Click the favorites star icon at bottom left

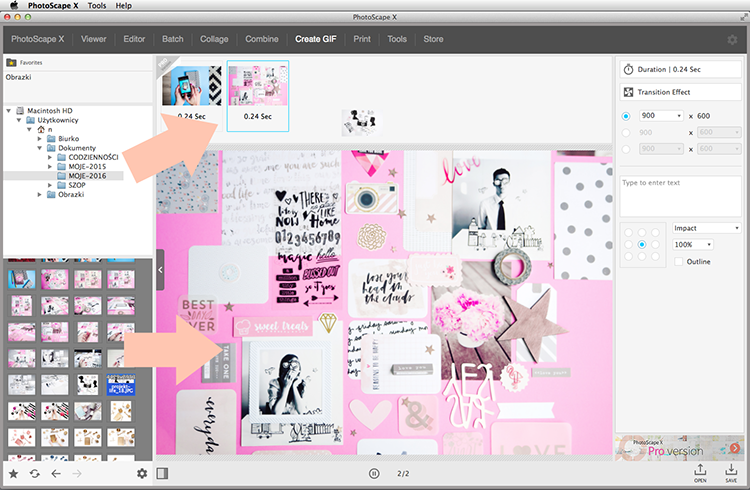(x=13, y=474)
